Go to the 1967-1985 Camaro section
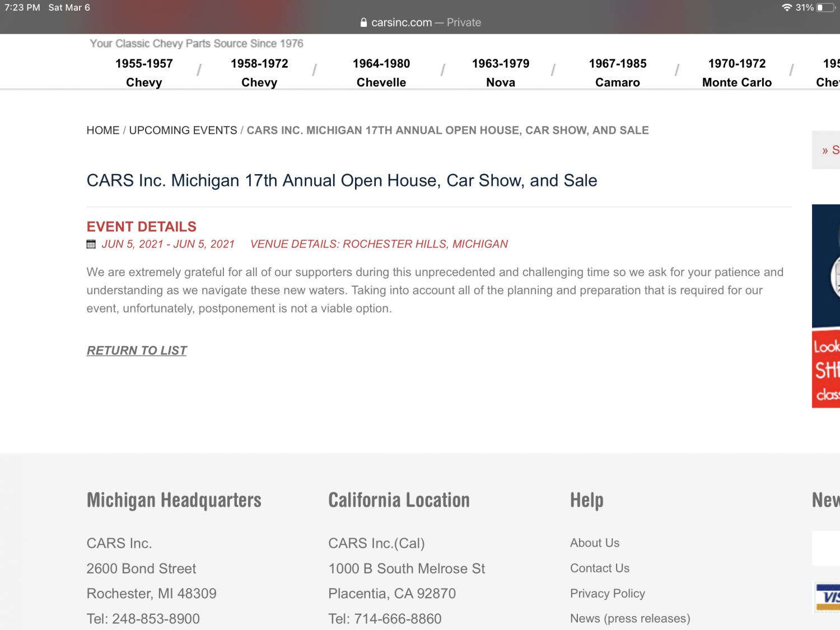This screenshot has height=630, width=840. (x=618, y=73)
